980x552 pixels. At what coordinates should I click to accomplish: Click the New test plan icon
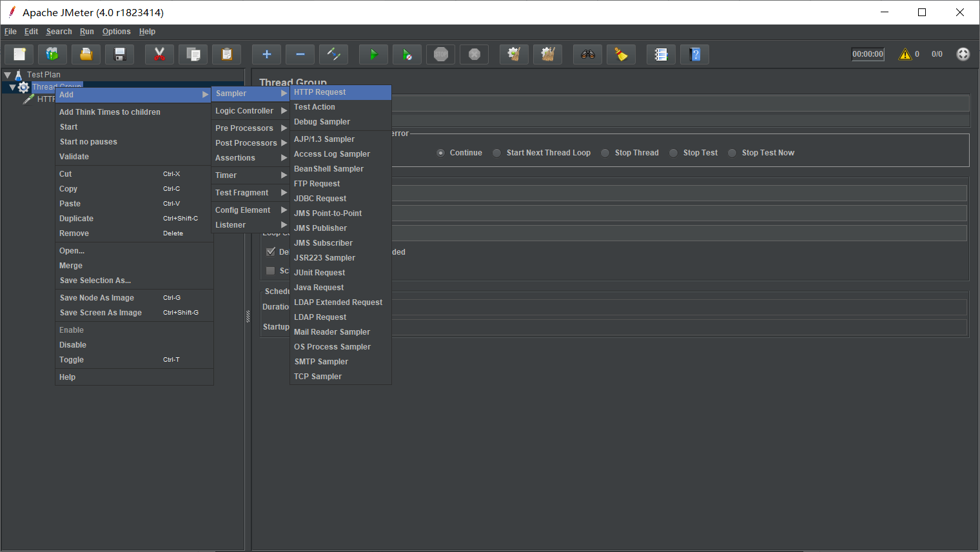point(19,55)
